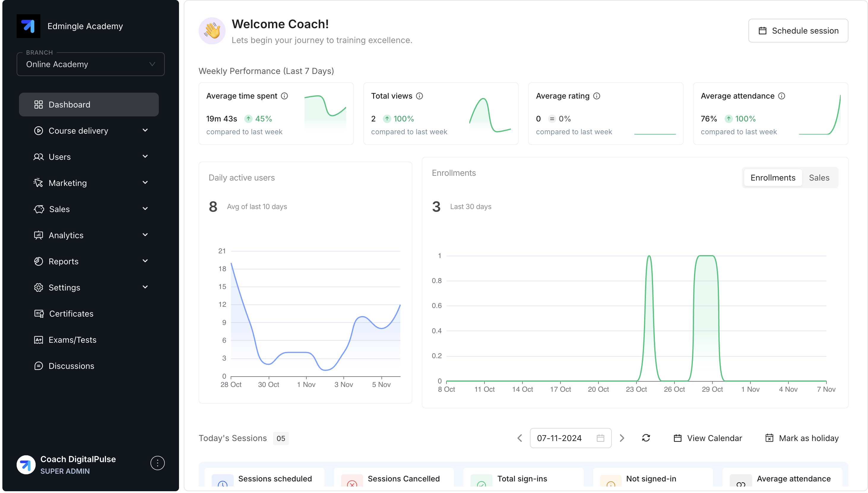Switch chart to the Sales toggle
Image resolution: width=868 pixels, height=493 pixels.
pyautogui.click(x=819, y=177)
